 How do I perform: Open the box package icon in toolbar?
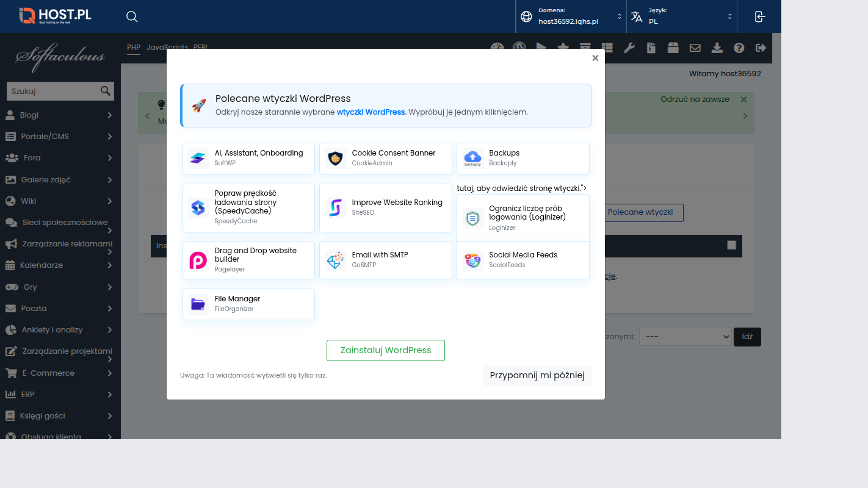click(673, 48)
